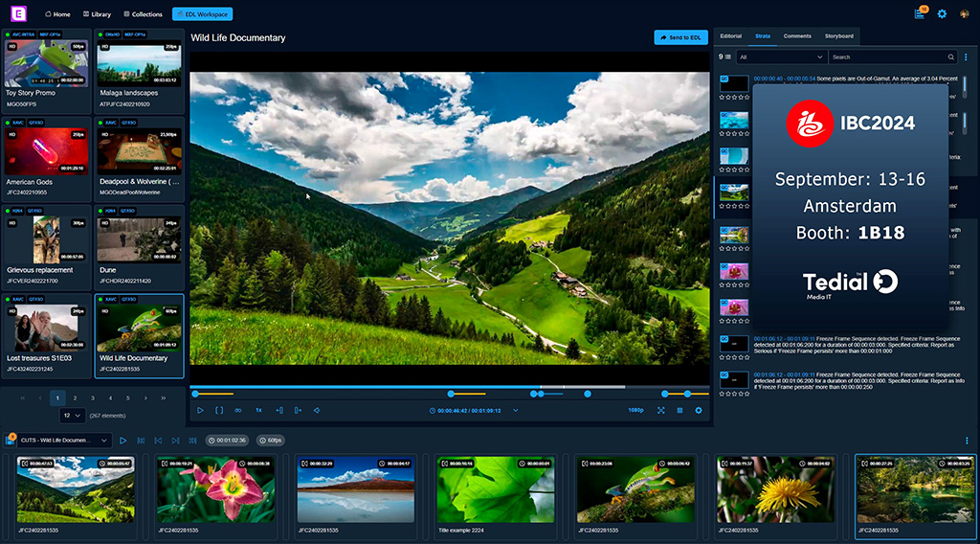Viewport: 980px width, 544px height.
Task: Select the Dune asset thumbnail
Action: coord(139,239)
